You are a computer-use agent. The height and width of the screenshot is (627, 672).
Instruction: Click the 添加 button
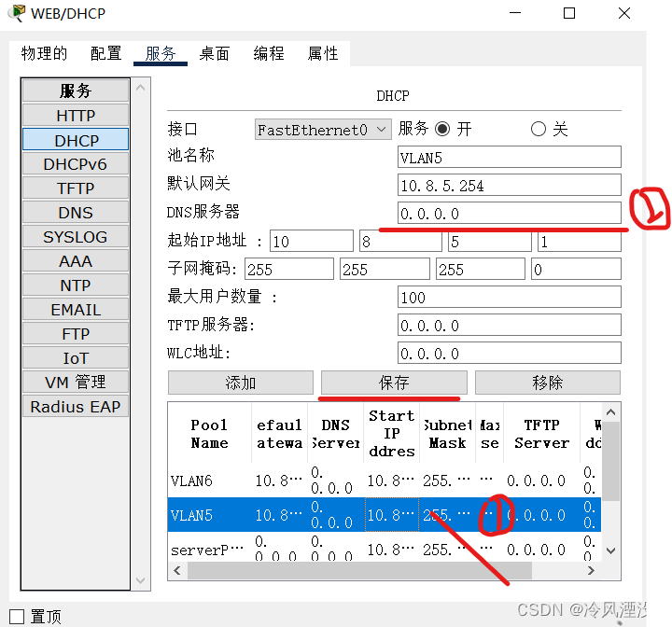click(241, 383)
